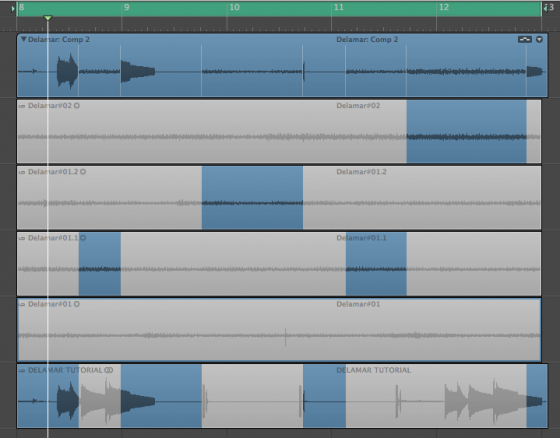Click the mono circle icon beside Delamar#01
The image size is (560, 438).
click(x=77, y=304)
